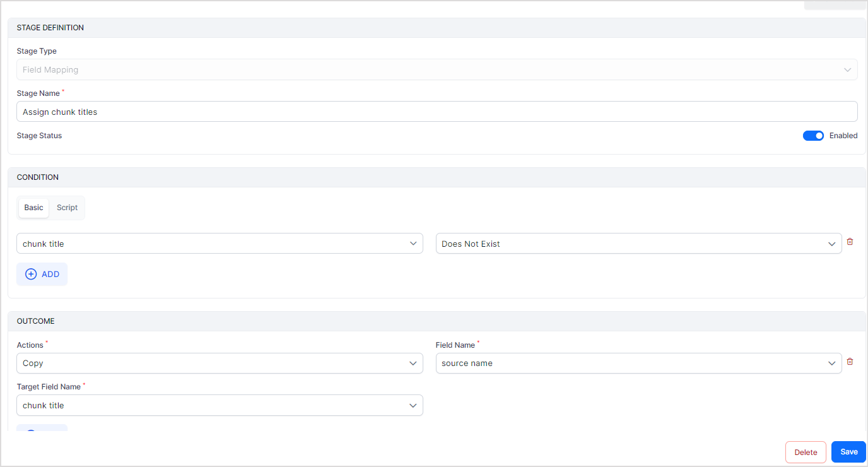Click the chevron arrow on Stage Type field

[x=847, y=70]
